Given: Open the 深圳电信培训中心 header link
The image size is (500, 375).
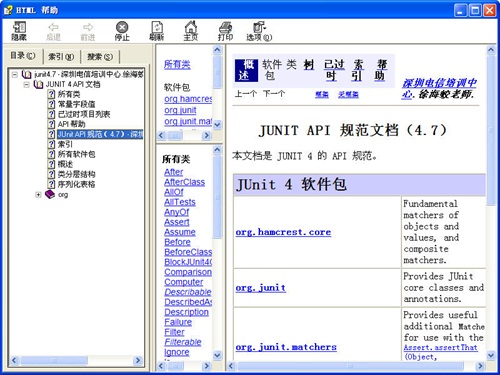Looking at the screenshot, I should pyautogui.click(x=439, y=88).
